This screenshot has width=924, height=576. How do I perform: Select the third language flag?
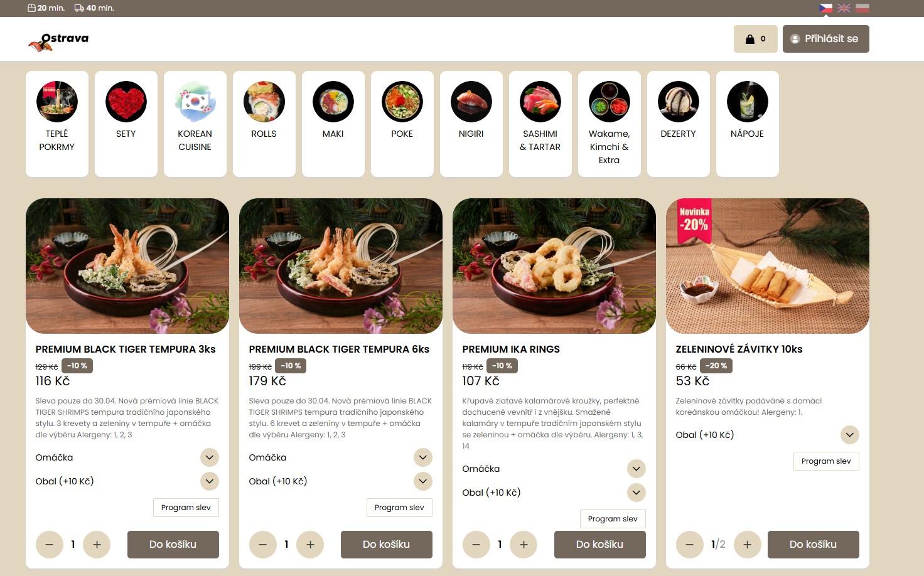pos(862,8)
